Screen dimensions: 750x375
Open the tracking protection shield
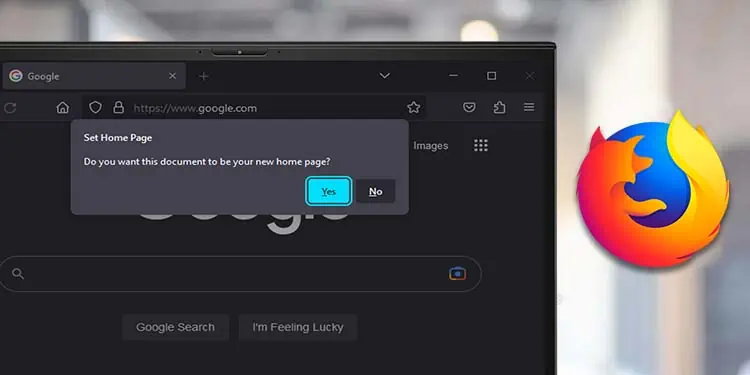tap(96, 108)
